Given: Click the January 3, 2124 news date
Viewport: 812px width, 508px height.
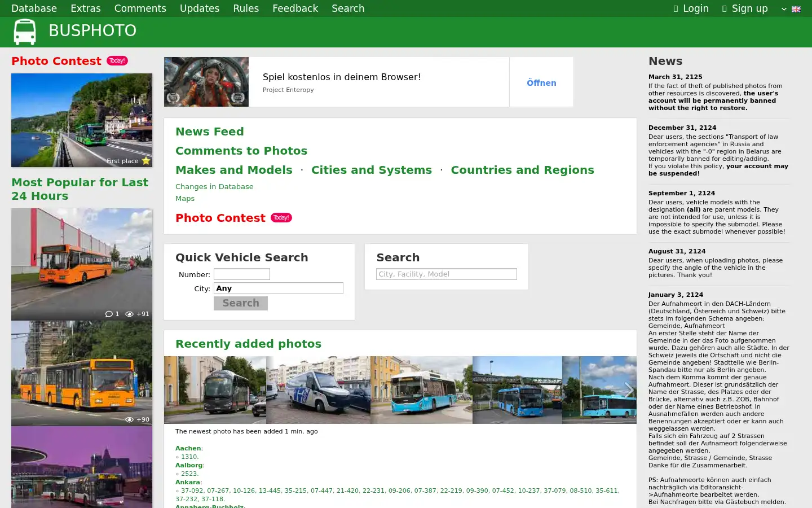Looking at the screenshot, I should (676, 295).
